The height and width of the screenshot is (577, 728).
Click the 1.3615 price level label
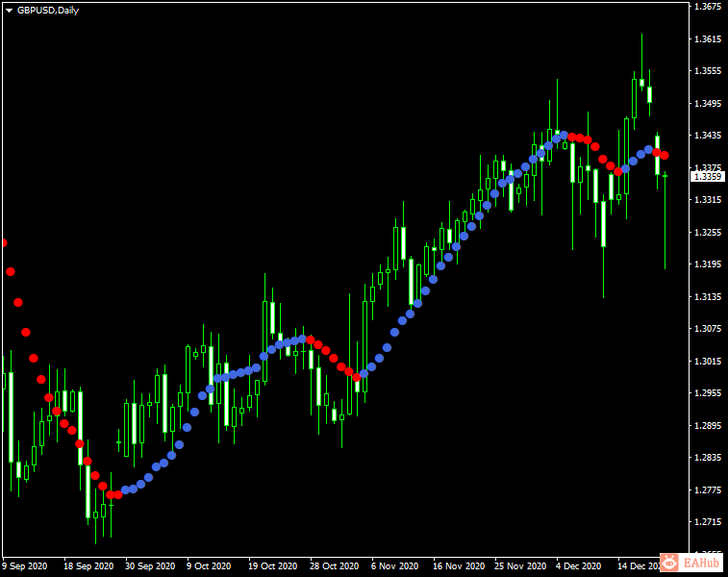[708, 39]
